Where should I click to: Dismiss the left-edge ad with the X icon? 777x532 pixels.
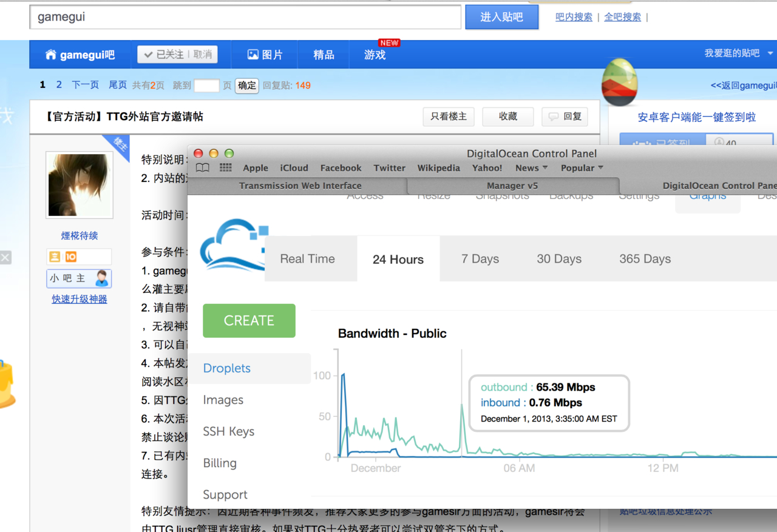pyautogui.click(x=5, y=258)
